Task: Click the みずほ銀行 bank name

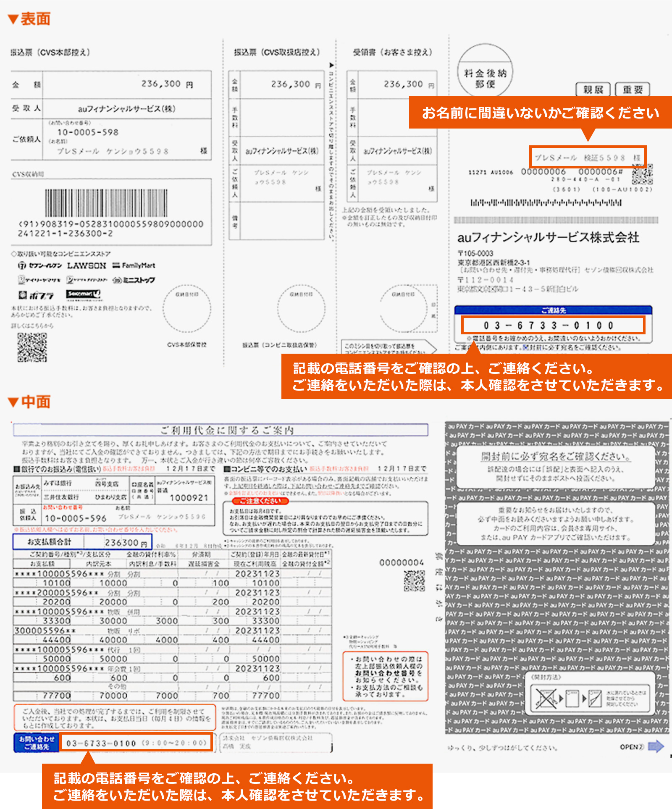Action: click(x=58, y=483)
